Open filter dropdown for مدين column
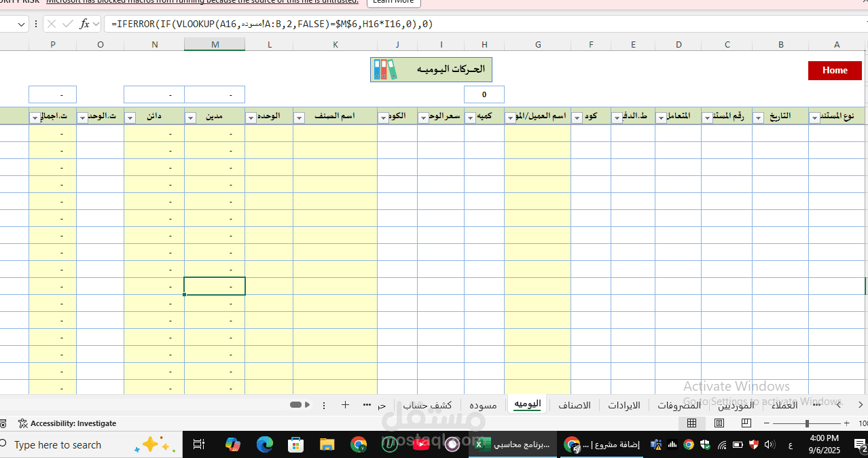Image resolution: width=868 pixels, height=458 pixels. [x=190, y=118]
